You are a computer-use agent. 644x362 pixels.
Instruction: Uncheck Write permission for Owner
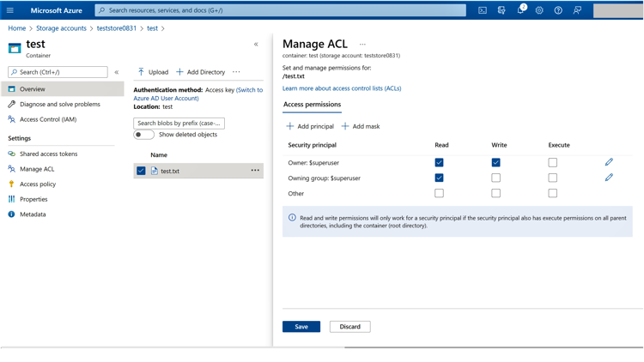pos(495,162)
